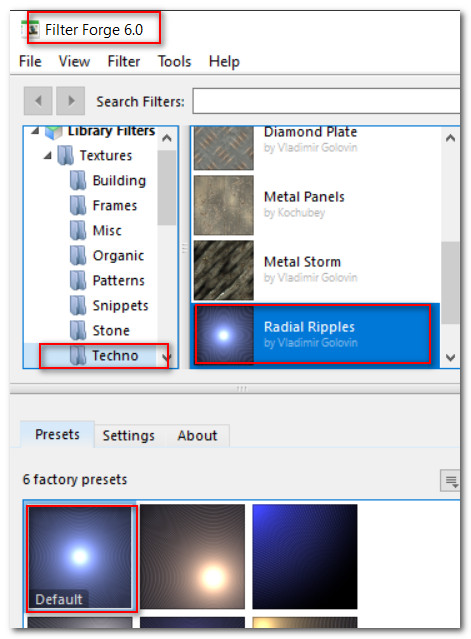The width and height of the screenshot is (471, 639).
Task: Switch to the Presets tab
Action: coord(57,434)
